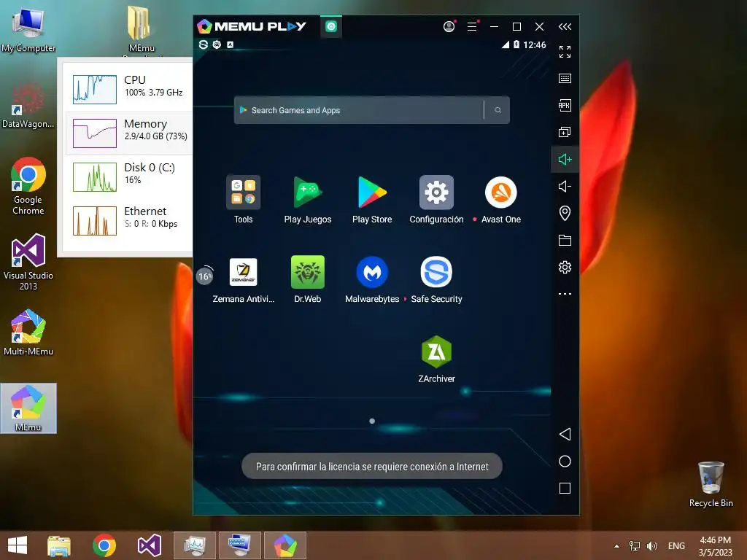The image size is (747, 560).
Task: Launch Safe Security app
Action: [x=436, y=272]
